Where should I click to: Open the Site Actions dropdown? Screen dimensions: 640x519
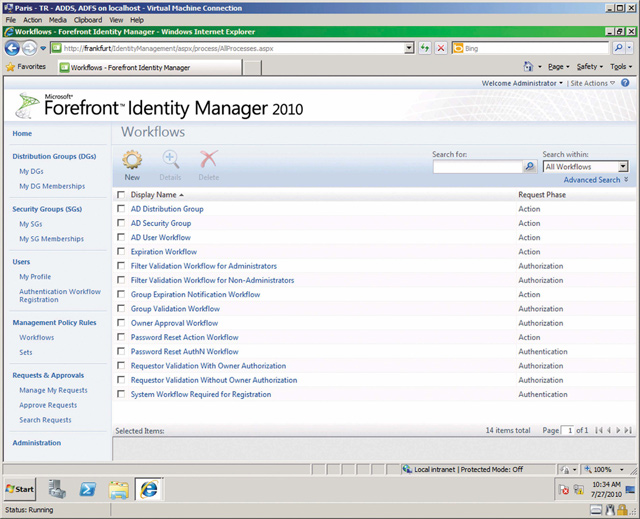593,83
